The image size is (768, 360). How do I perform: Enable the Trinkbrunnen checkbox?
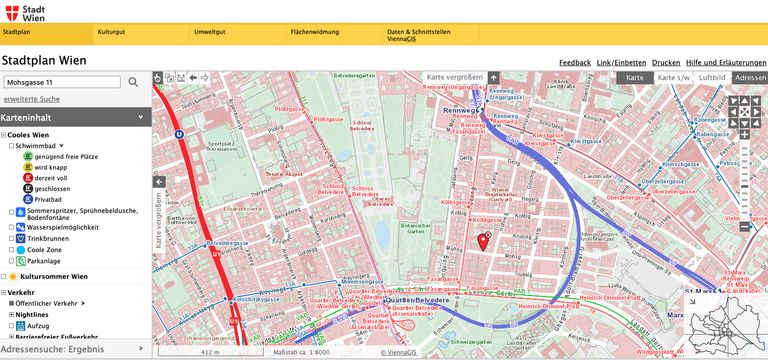point(11,239)
